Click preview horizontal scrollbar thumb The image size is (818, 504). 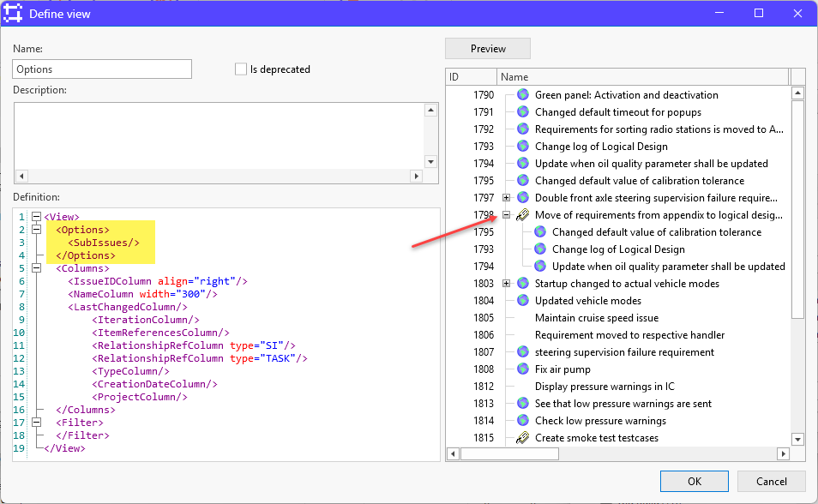509,454
